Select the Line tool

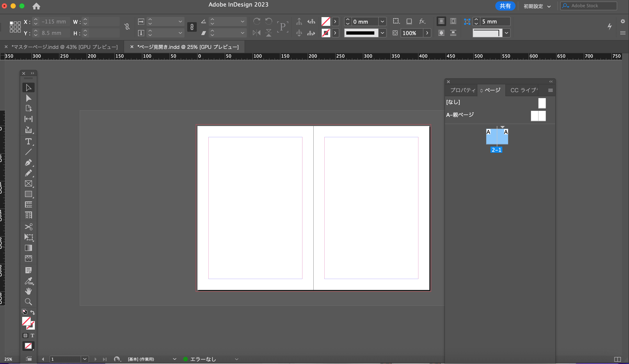pos(28,152)
